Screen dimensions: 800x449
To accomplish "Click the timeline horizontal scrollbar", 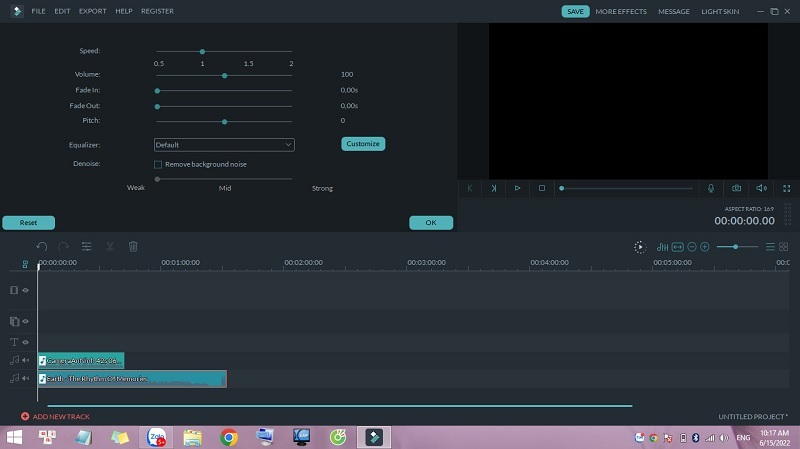I will [340, 406].
